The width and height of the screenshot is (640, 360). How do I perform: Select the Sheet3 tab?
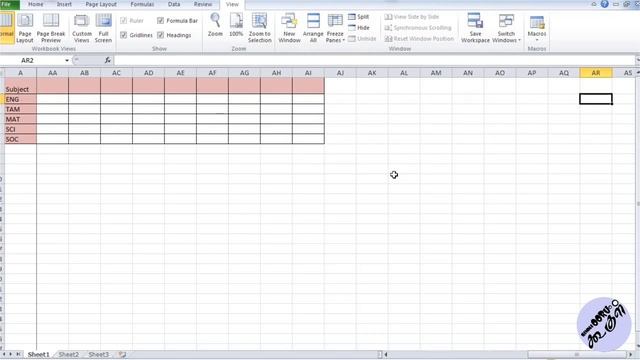[x=99, y=354]
